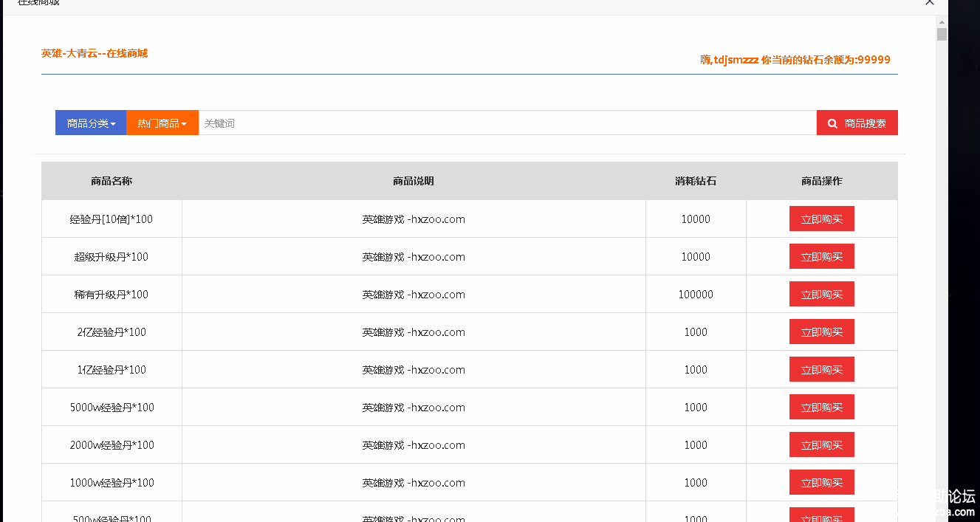The image size is (980, 522).
Task: Purchase 超级升级丹*100 via 立即购买
Action: (821, 256)
